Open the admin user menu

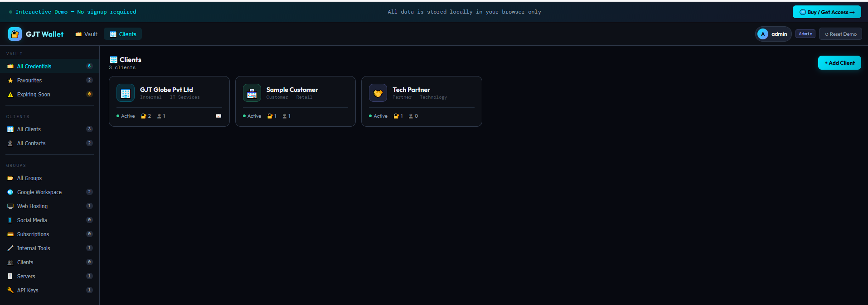point(773,34)
